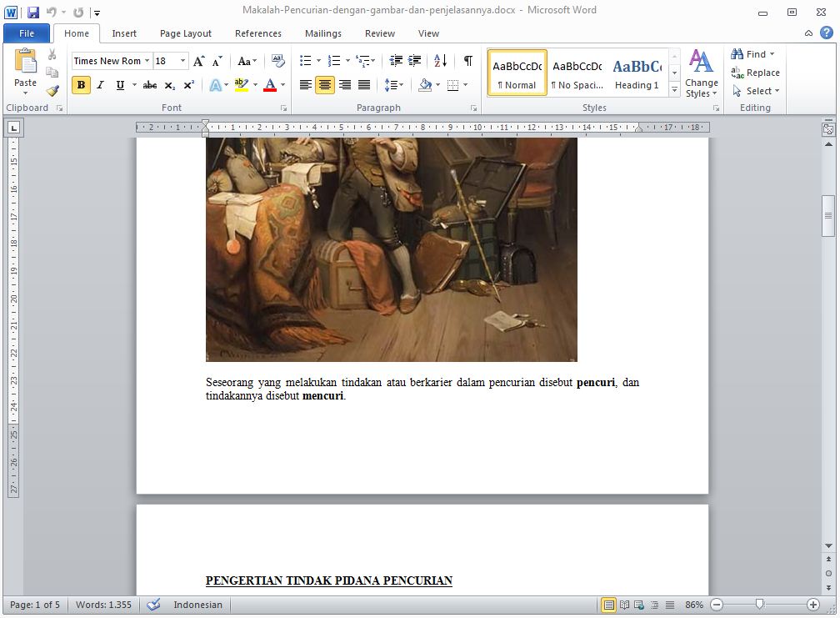
Task: Toggle Italic formatting
Action: click(x=100, y=85)
